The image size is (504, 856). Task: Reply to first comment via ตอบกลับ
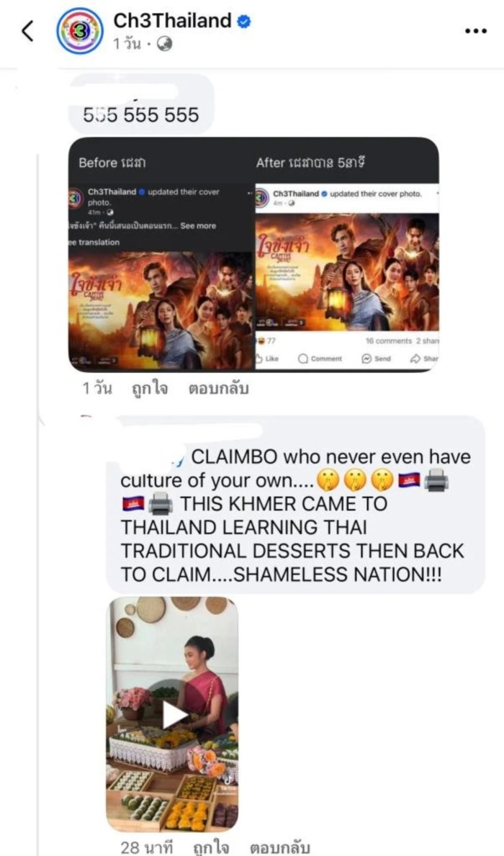point(218,389)
